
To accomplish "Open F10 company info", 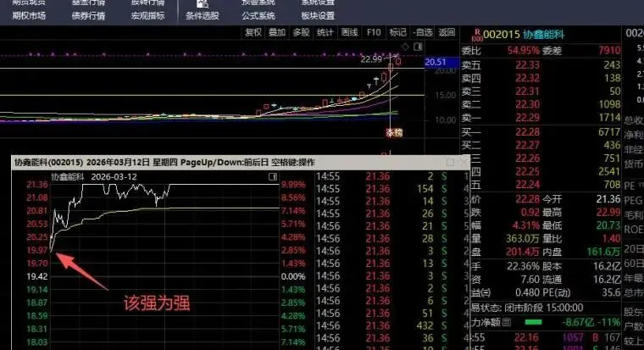I will [374, 32].
